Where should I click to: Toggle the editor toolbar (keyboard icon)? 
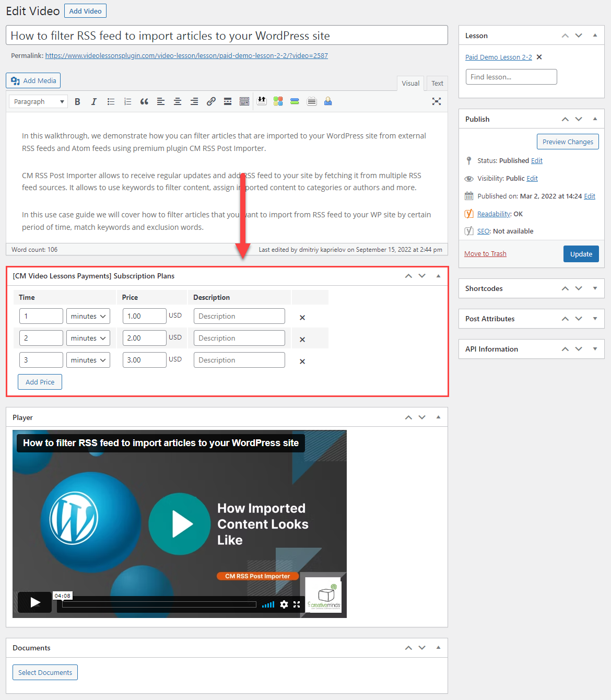click(x=244, y=101)
